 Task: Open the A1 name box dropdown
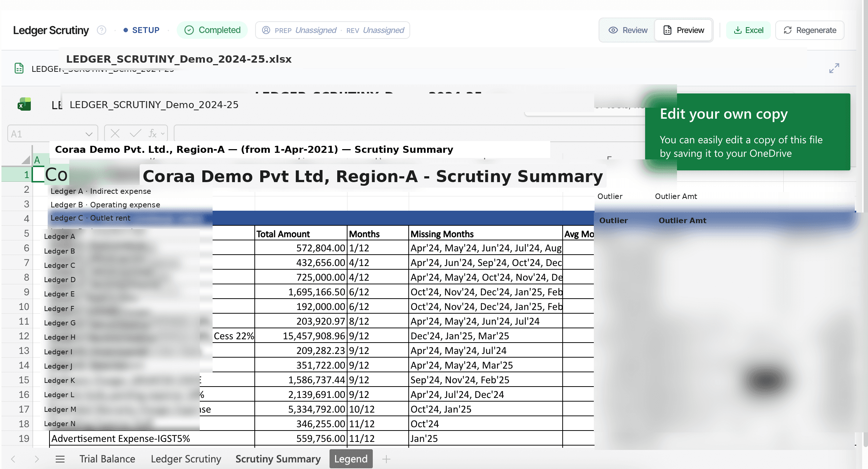coord(89,134)
